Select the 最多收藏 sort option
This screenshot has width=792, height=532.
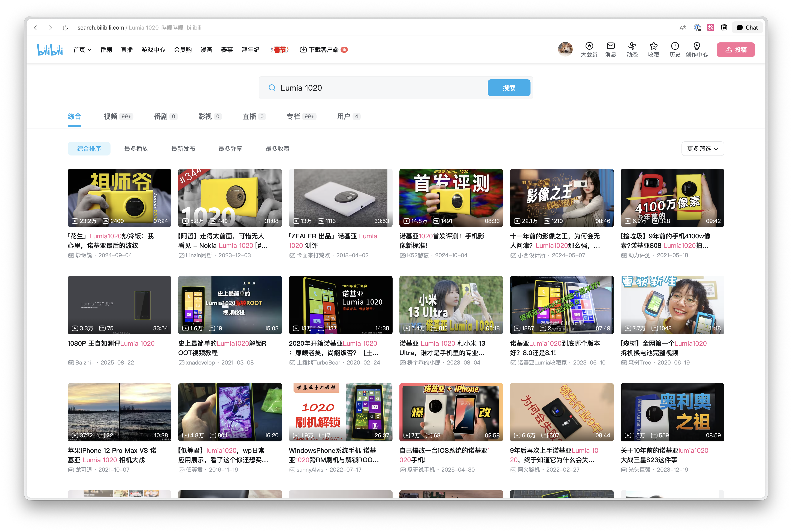277,149
